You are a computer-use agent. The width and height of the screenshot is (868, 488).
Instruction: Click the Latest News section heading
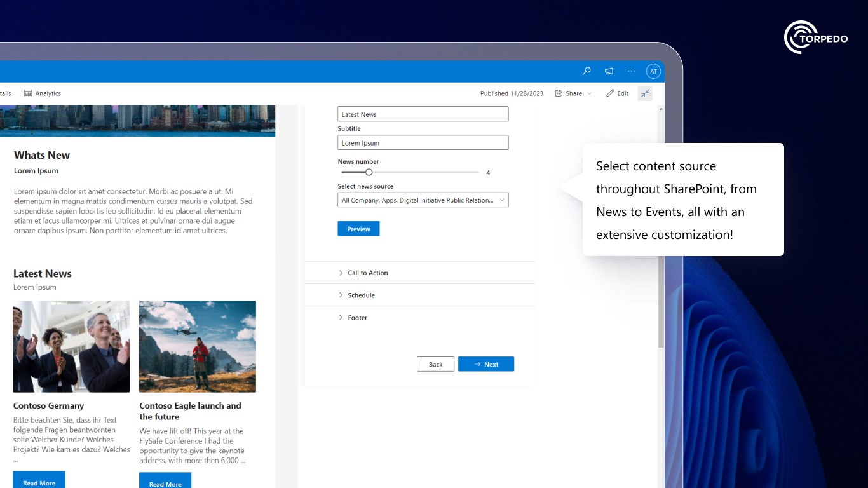coord(43,274)
